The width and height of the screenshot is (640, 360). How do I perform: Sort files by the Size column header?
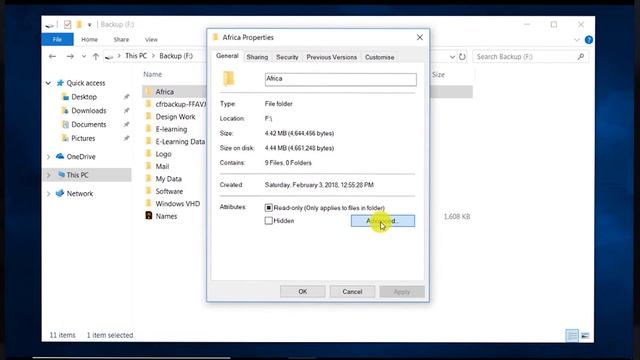tap(438, 75)
